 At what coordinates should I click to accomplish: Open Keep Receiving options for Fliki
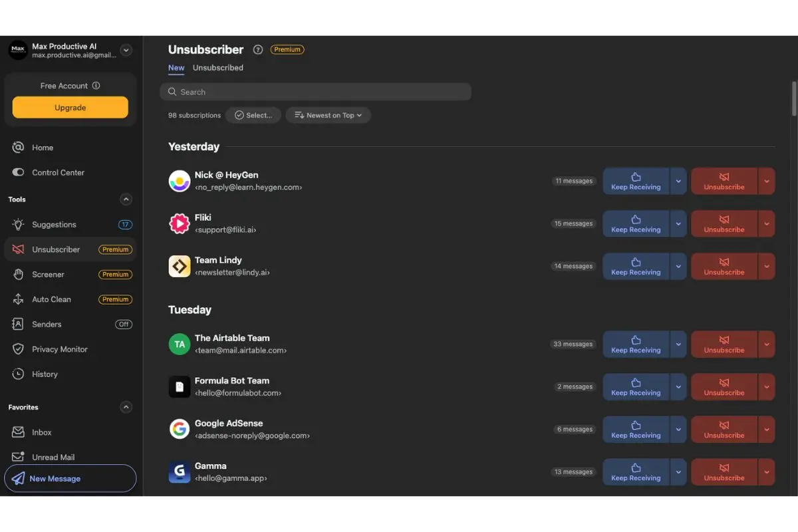coord(678,223)
